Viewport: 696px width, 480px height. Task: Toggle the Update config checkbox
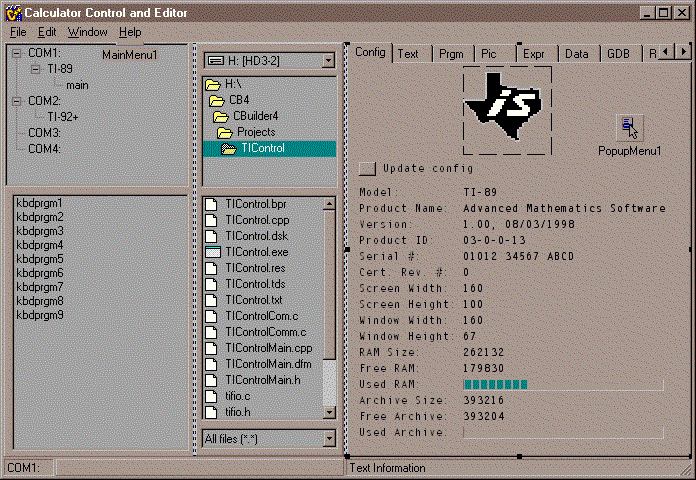[367, 169]
